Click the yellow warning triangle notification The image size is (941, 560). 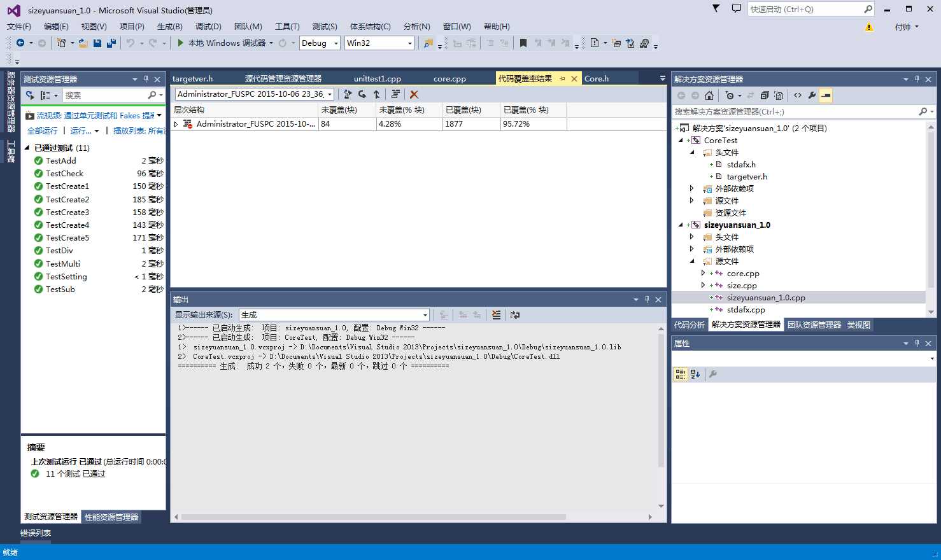pos(869,27)
